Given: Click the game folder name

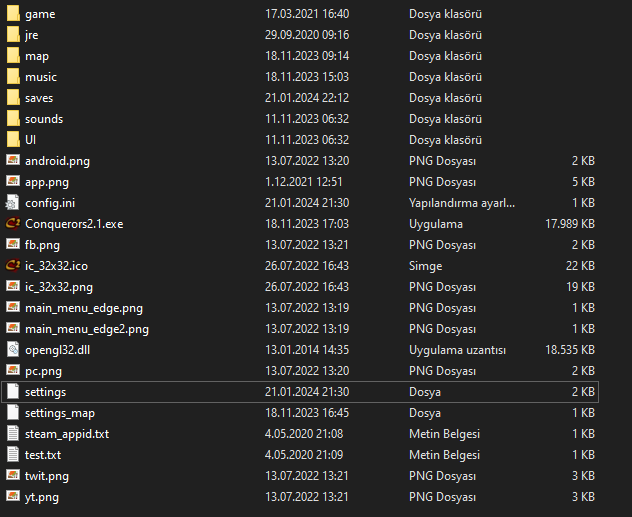Looking at the screenshot, I should 40,14.
